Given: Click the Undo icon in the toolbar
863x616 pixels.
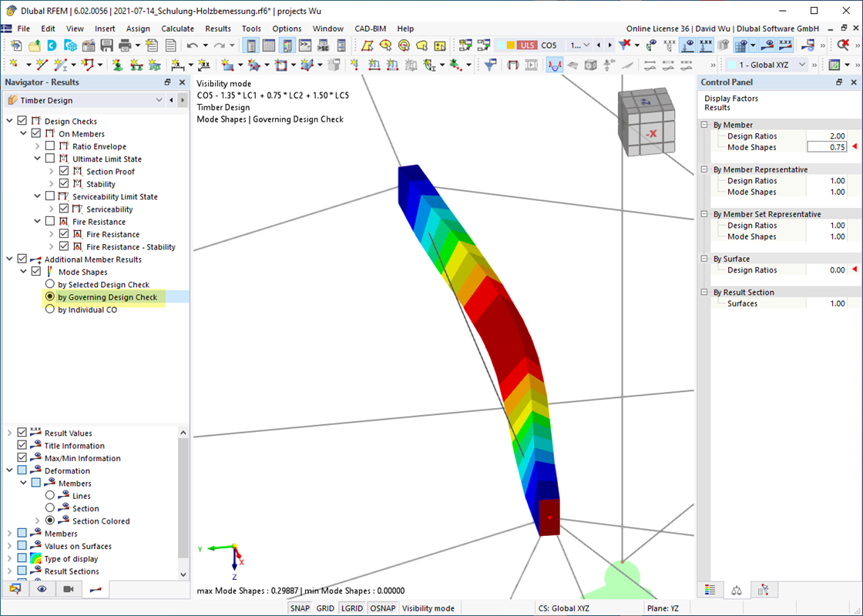Looking at the screenshot, I should pyautogui.click(x=193, y=45).
